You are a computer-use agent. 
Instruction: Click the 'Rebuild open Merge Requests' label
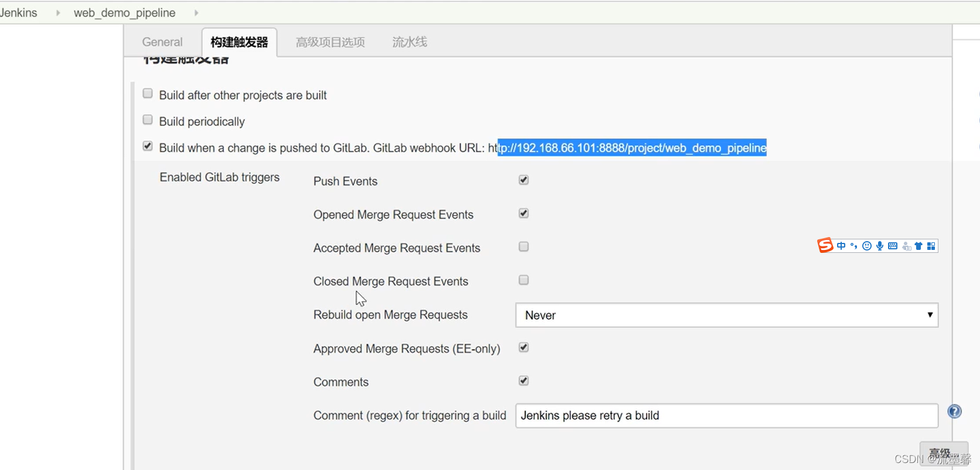coord(391,315)
